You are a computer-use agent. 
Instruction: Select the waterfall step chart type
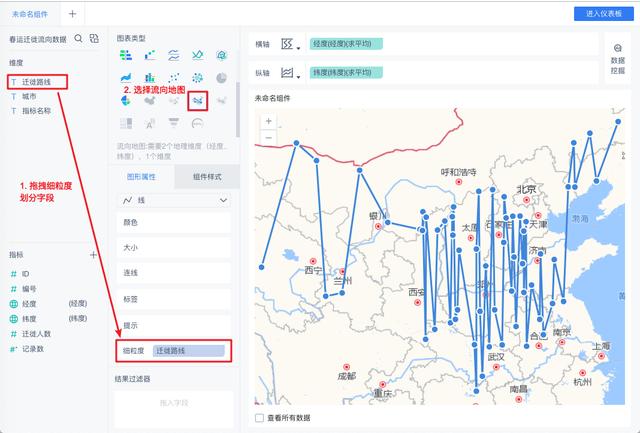pyautogui.click(x=150, y=55)
